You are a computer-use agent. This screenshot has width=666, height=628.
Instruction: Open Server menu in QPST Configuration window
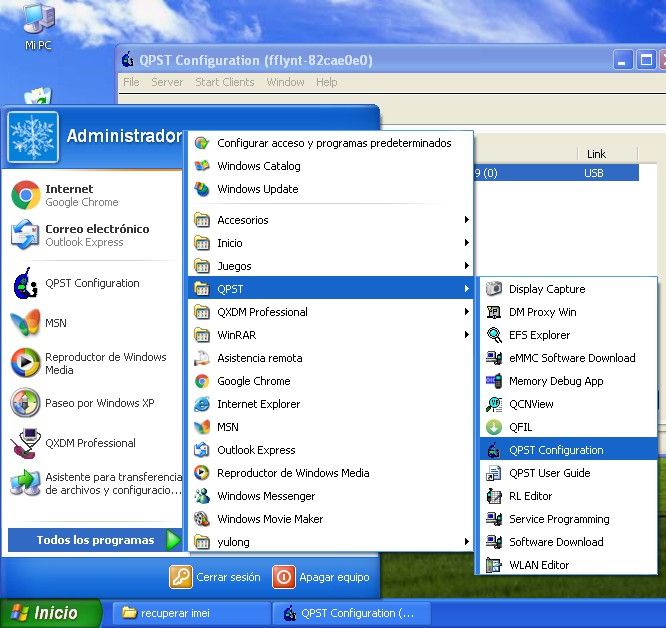167,82
